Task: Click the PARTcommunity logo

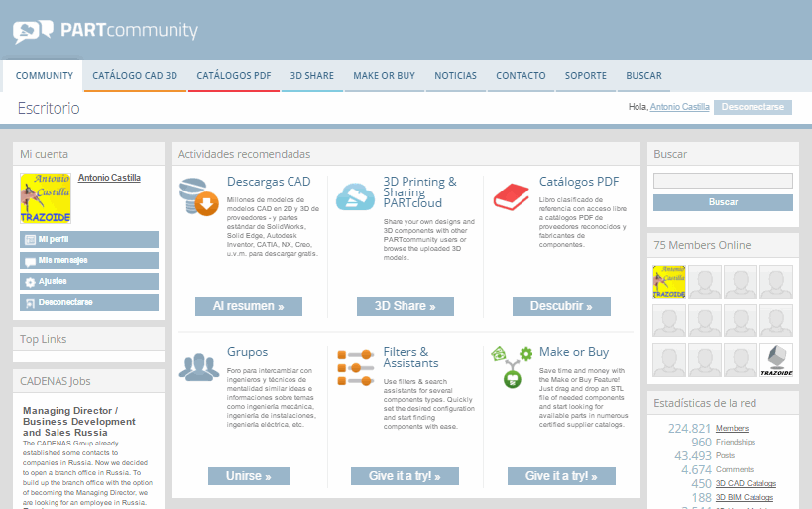Action: [x=106, y=31]
